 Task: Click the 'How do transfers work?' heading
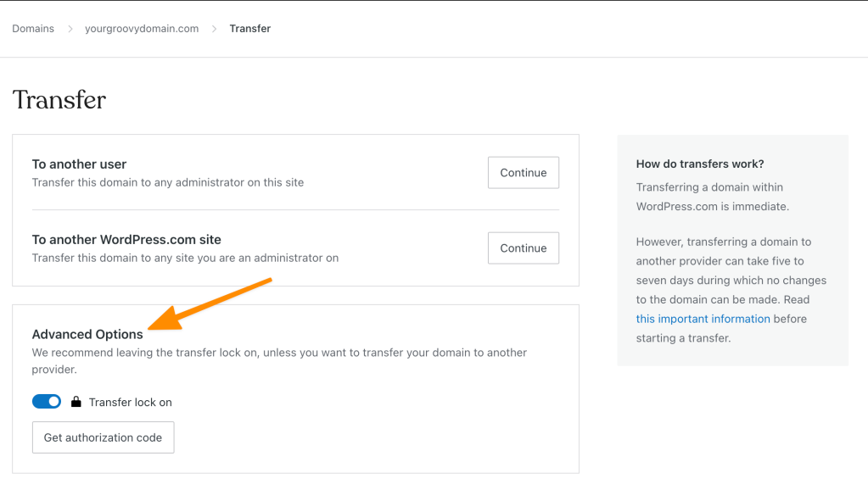(x=700, y=164)
